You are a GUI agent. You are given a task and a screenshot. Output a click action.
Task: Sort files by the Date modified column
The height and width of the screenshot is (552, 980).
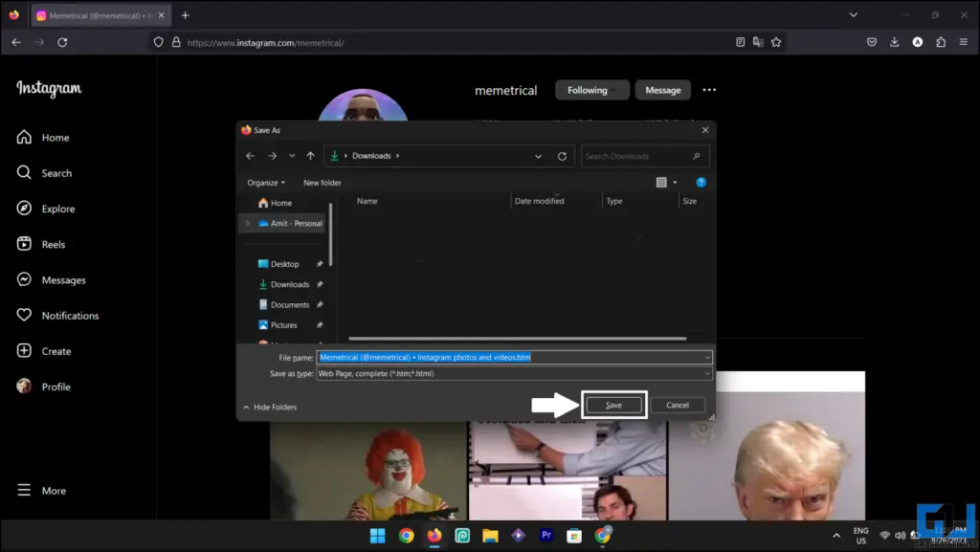click(540, 201)
